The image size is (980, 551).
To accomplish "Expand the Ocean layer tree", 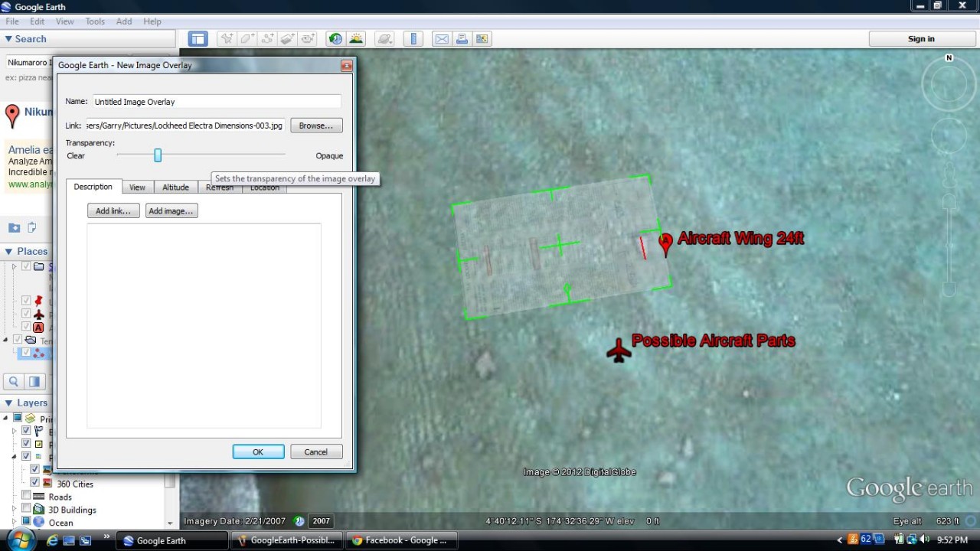I will [14, 522].
